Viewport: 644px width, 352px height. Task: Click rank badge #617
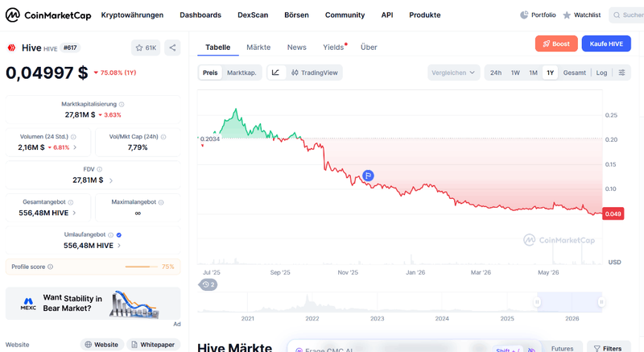tap(70, 48)
